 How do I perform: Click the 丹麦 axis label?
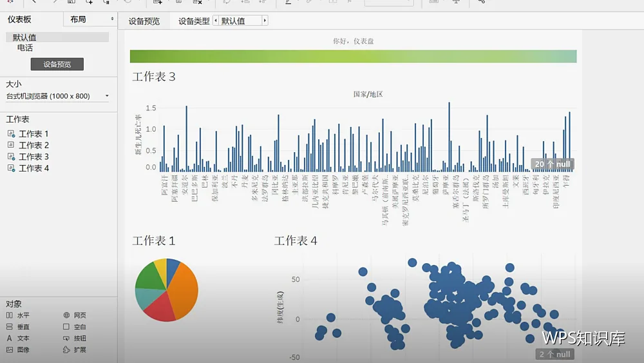point(245,181)
